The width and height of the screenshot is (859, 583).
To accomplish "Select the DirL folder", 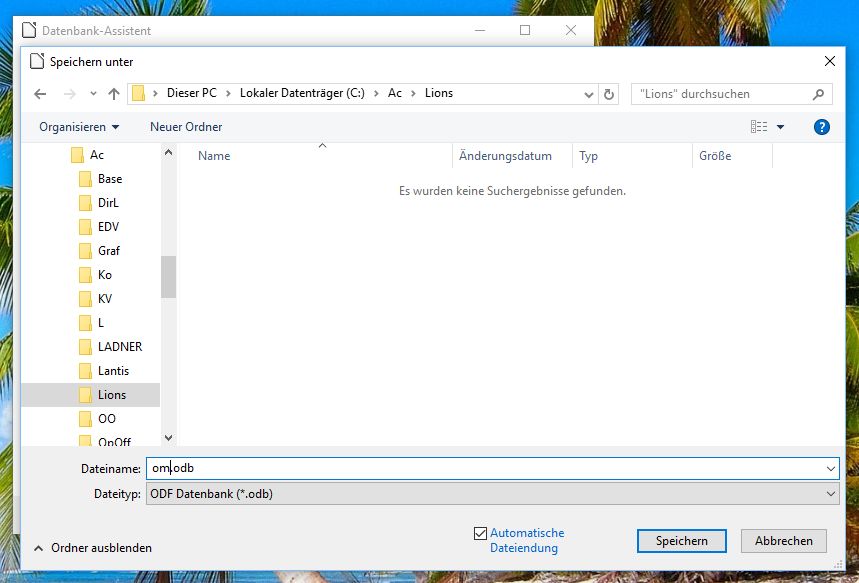I will click(99, 203).
